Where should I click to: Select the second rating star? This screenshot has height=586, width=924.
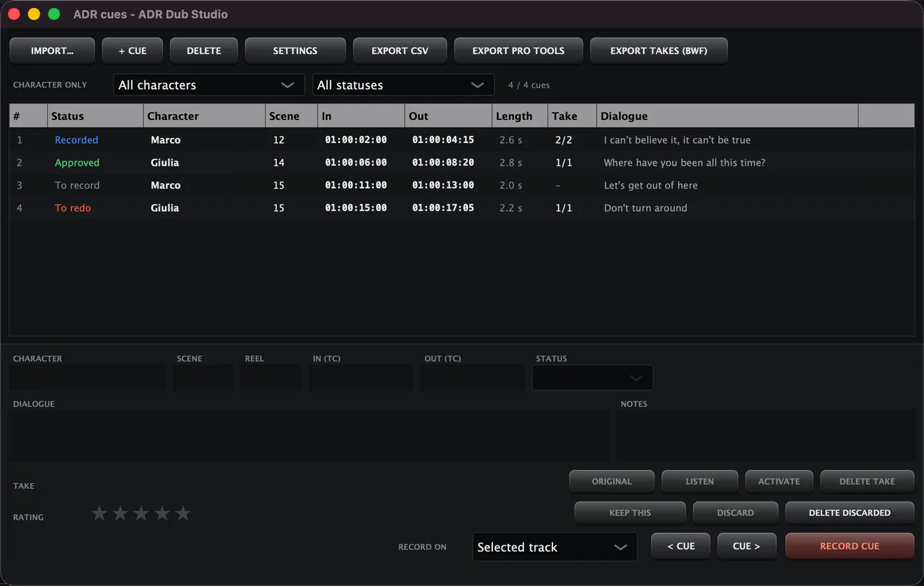[x=120, y=513]
